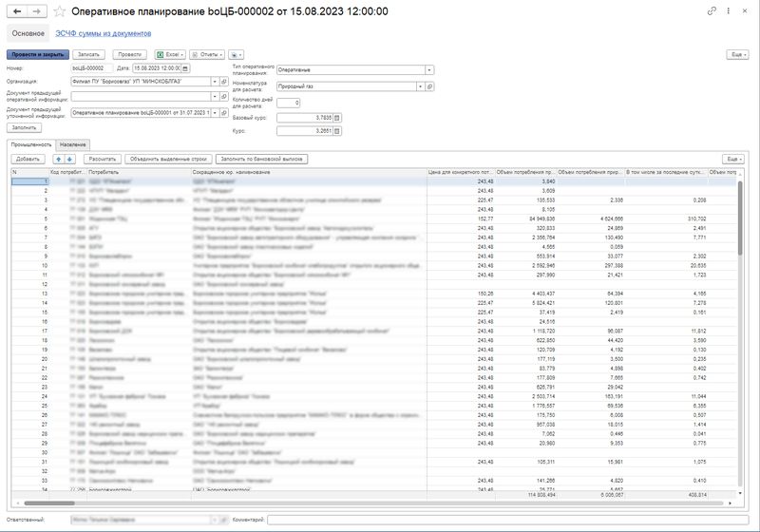Add document to favorites with star icon
The image size is (760, 532).
pos(60,11)
